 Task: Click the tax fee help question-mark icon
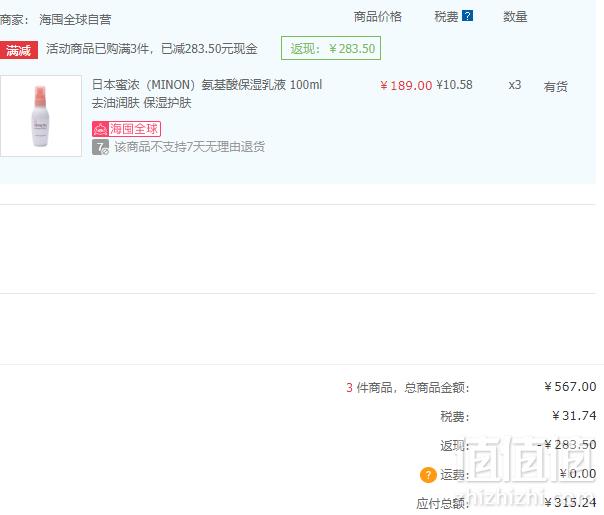click(x=467, y=16)
